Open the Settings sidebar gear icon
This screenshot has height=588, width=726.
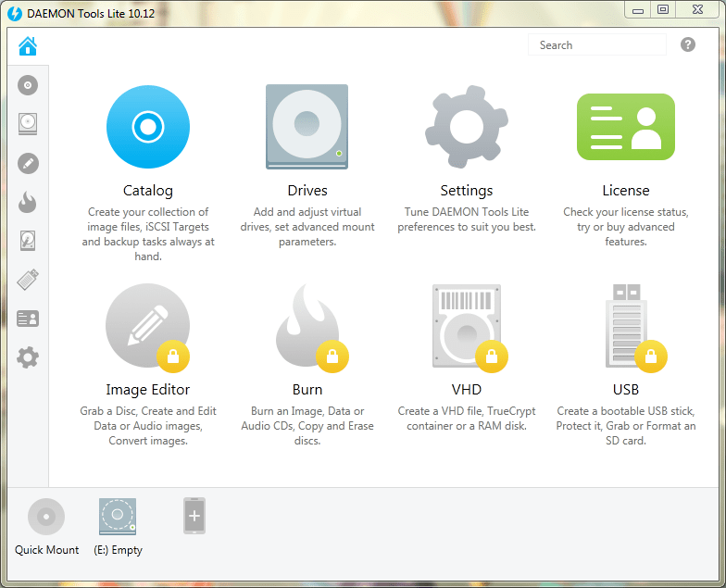[28, 357]
